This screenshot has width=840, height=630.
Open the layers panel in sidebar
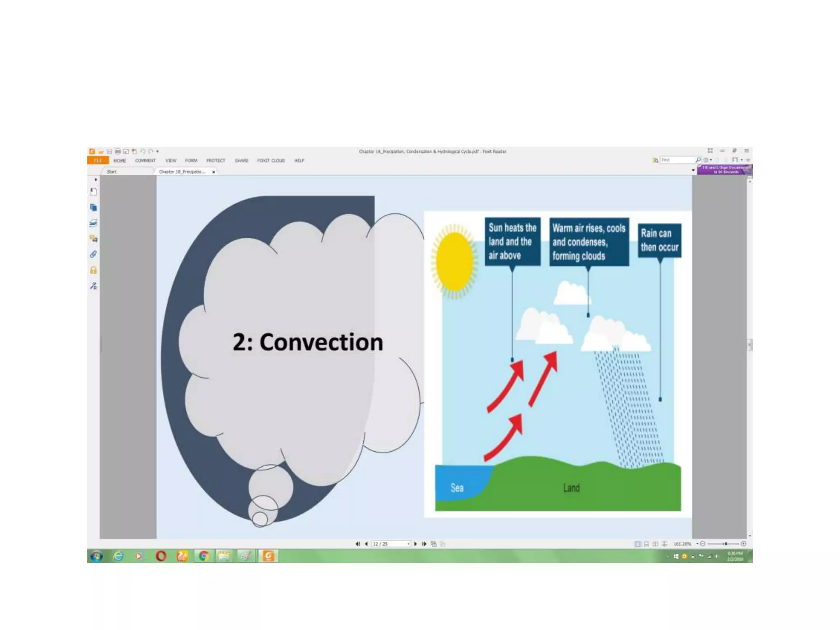coord(94,223)
